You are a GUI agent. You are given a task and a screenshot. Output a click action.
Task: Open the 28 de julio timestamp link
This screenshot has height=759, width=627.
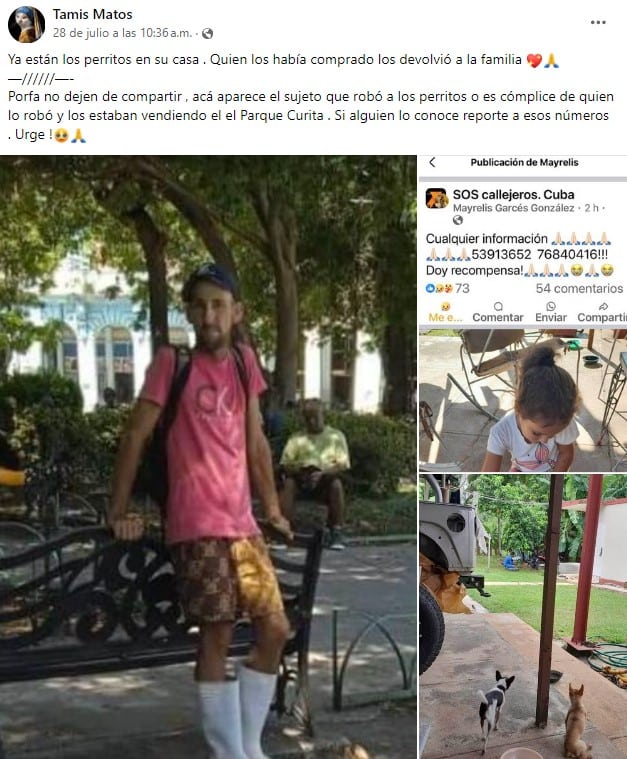[x=122, y=33]
